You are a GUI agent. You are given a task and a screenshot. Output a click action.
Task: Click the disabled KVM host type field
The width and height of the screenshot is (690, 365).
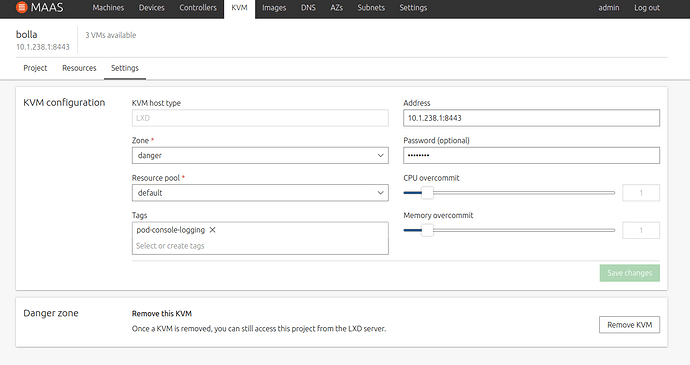pyautogui.click(x=260, y=118)
